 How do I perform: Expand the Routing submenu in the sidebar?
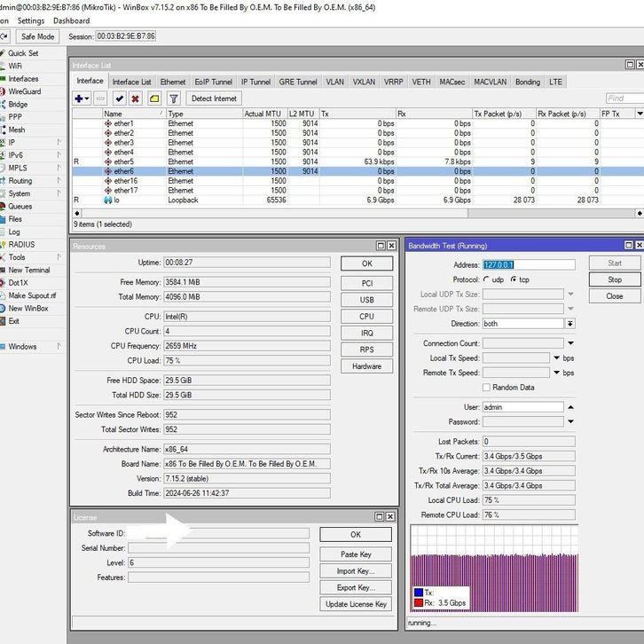(59, 180)
